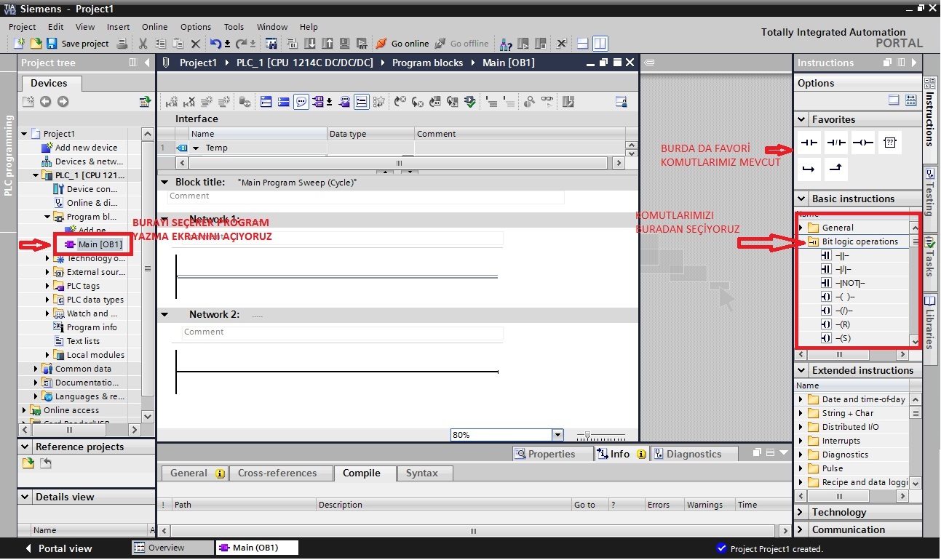This screenshot has height=560, width=941.
Task: Click the Copy icon in main toolbar
Action: 160,44
